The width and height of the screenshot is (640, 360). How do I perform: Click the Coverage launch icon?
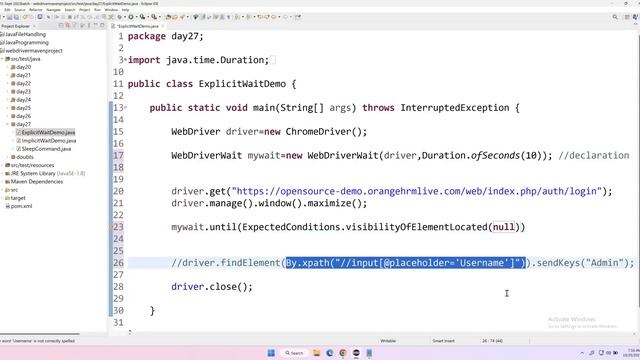(x=142, y=17)
